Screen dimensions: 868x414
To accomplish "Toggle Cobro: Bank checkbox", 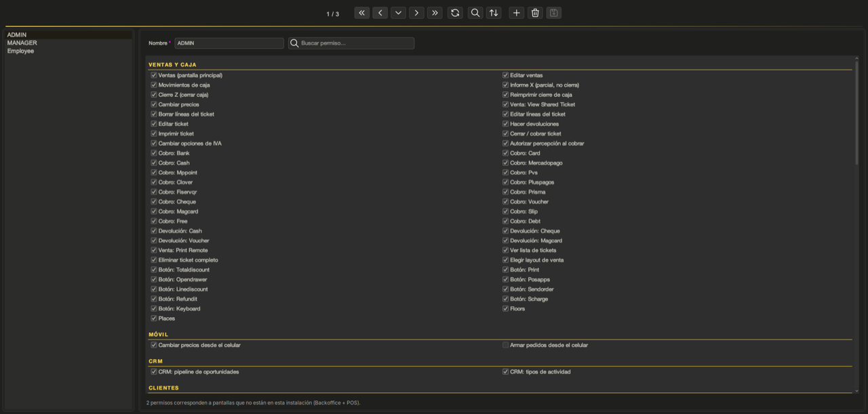I will [x=154, y=153].
